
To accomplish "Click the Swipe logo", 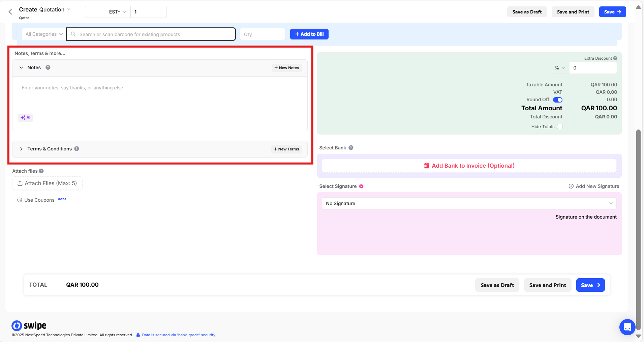I will tap(29, 325).
